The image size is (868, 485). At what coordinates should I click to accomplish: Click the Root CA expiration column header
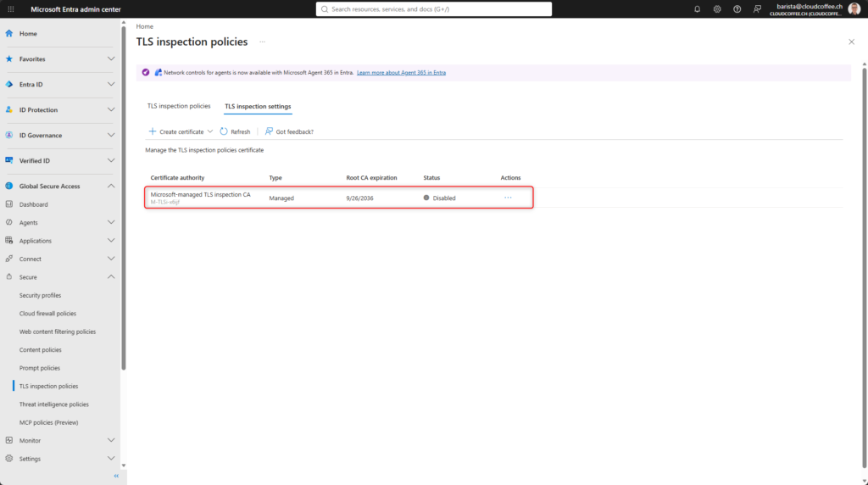(371, 178)
